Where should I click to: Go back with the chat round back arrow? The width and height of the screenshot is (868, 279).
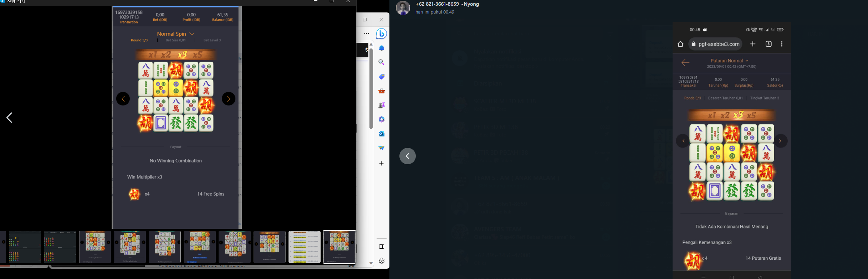pos(408,156)
